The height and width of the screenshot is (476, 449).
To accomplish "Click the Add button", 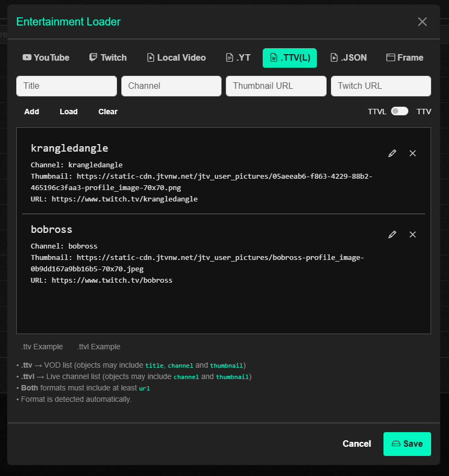I will pyautogui.click(x=32, y=112).
